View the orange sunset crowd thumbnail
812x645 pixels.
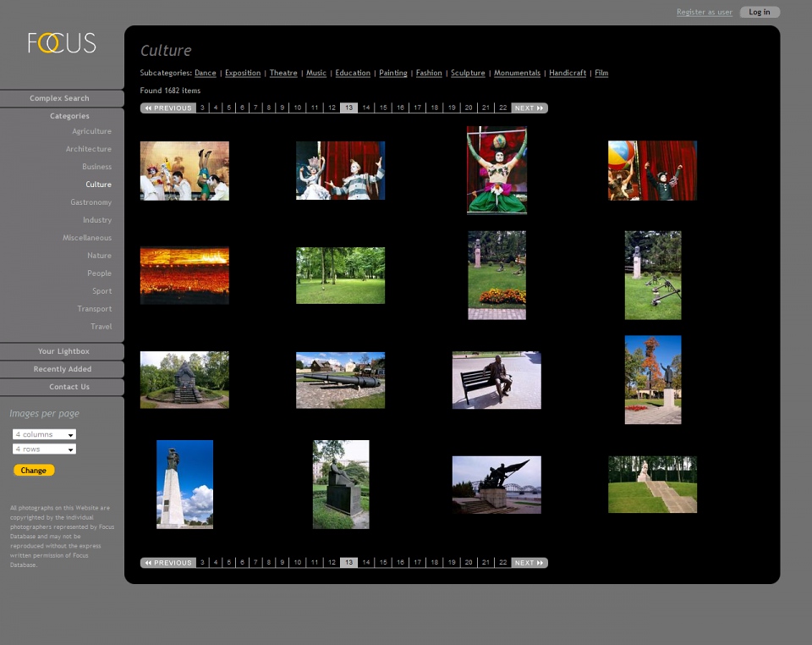184,275
